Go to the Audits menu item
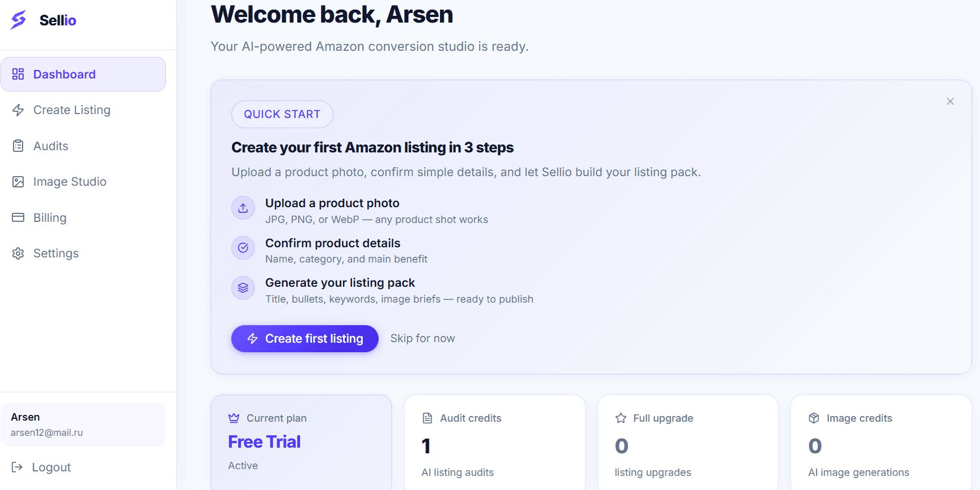980x490 pixels. (83, 146)
